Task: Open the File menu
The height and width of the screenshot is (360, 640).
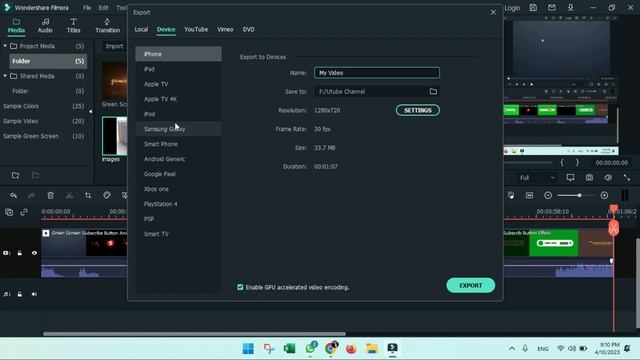Action: [x=87, y=7]
